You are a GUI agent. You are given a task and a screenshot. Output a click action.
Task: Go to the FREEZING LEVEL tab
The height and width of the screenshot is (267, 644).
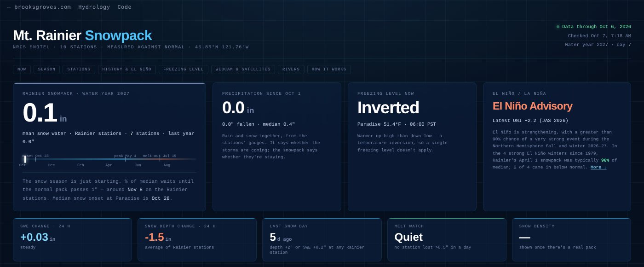coord(183,70)
